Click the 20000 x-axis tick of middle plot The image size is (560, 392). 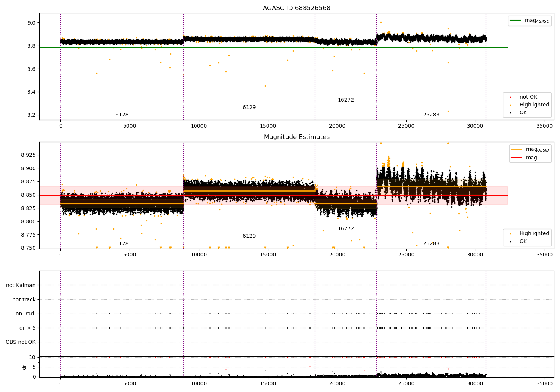[337, 255]
